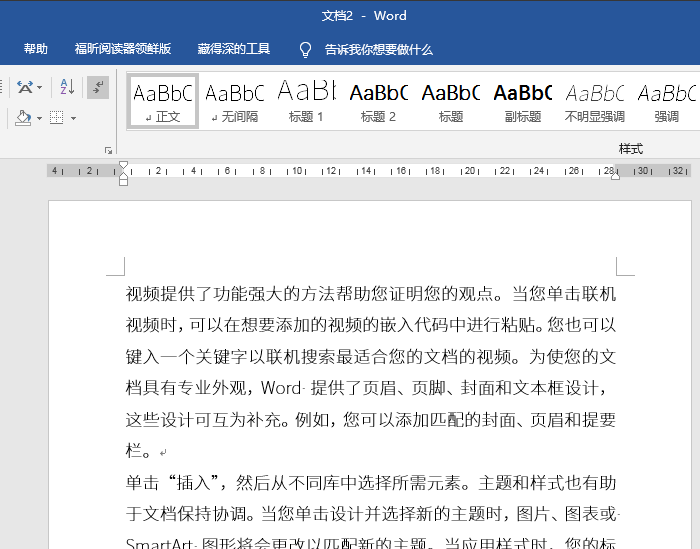This screenshot has height=549, width=700.
Task: Open paragraph settings dialog launcher
Action: coord(108,150)
